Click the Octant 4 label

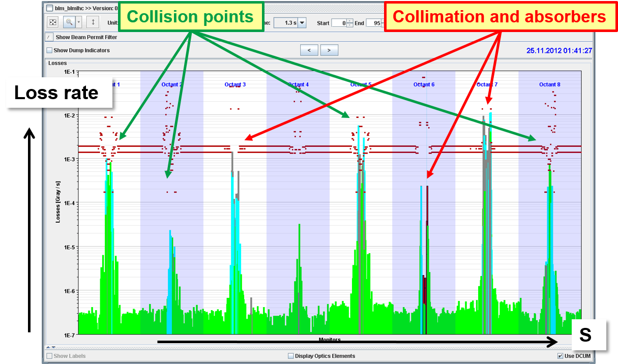click(298, 84)
